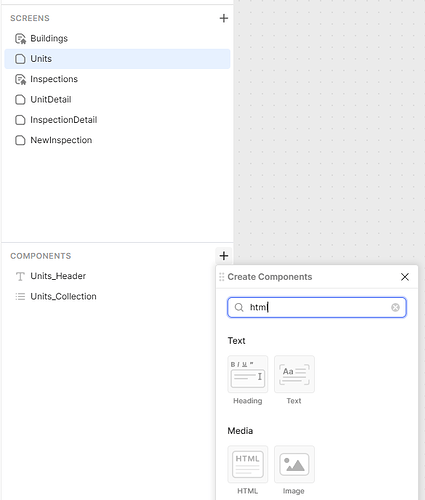Close the Create Components panel
The height and width of the screenshot is (500, 425).
405,277
